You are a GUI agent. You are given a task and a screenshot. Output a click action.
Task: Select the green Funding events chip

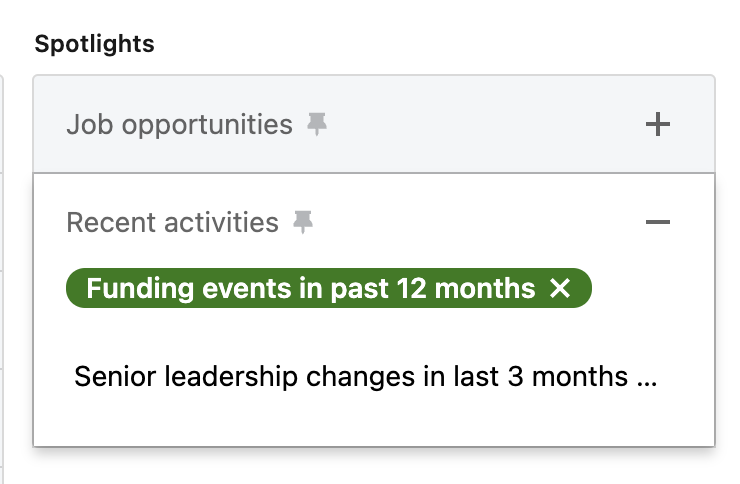click(x=310, y=289)
